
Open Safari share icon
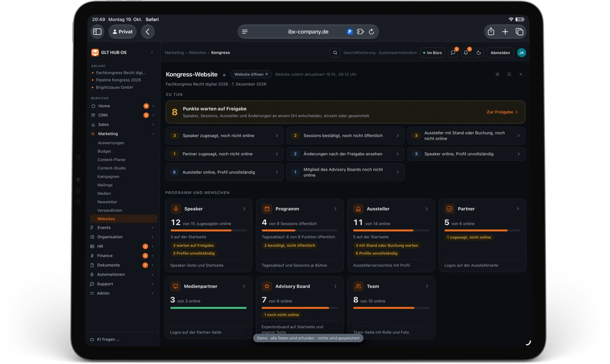tap(491, 32)
